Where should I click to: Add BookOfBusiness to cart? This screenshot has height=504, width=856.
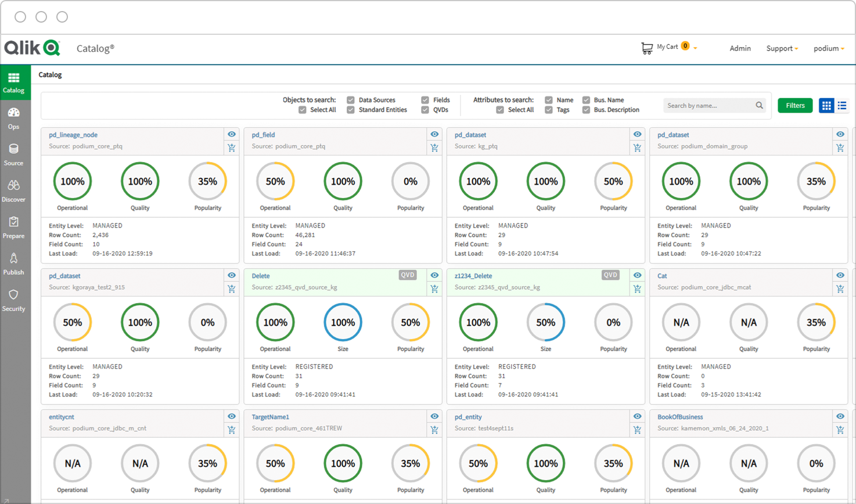840,430
